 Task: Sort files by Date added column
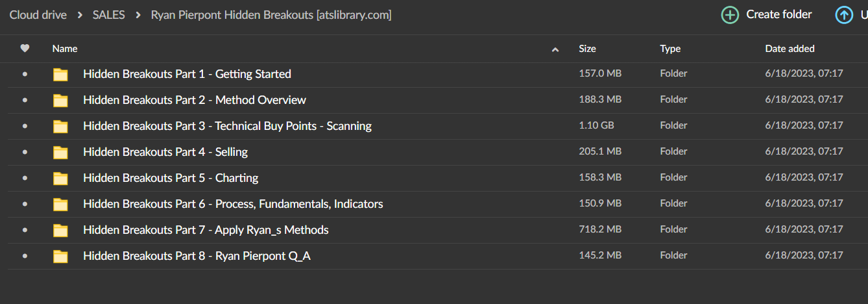[x=790, y=49]
